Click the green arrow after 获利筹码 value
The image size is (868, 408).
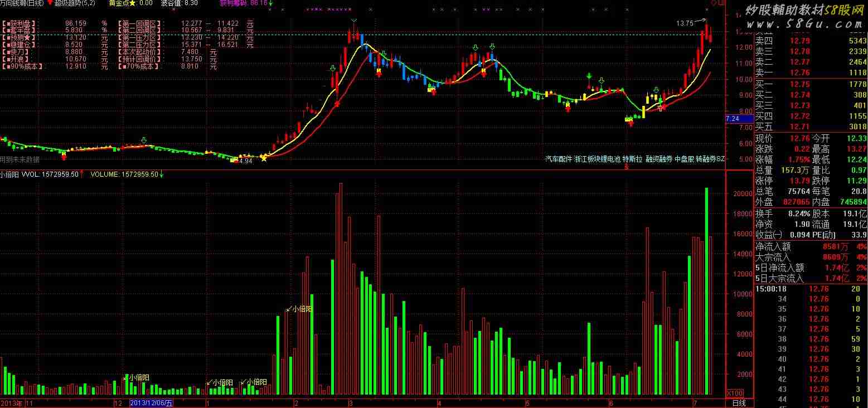(x=271, y=3)
